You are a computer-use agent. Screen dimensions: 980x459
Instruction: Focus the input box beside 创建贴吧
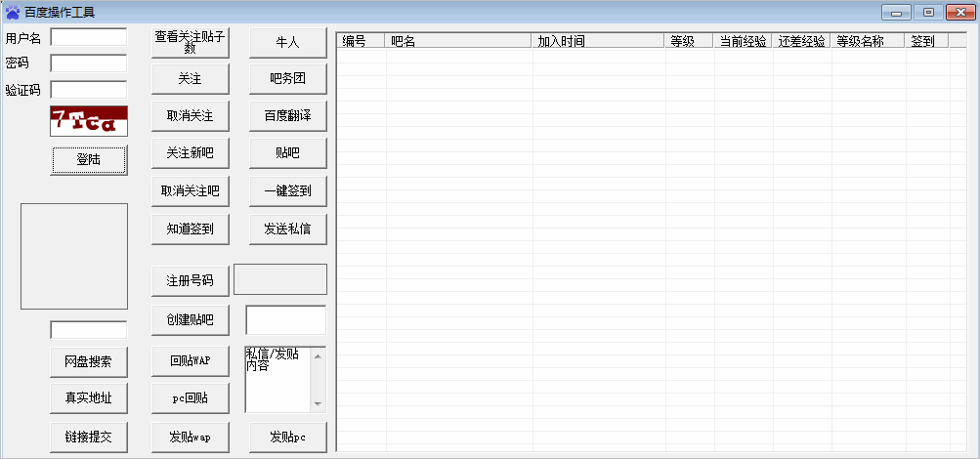point(286,320)
